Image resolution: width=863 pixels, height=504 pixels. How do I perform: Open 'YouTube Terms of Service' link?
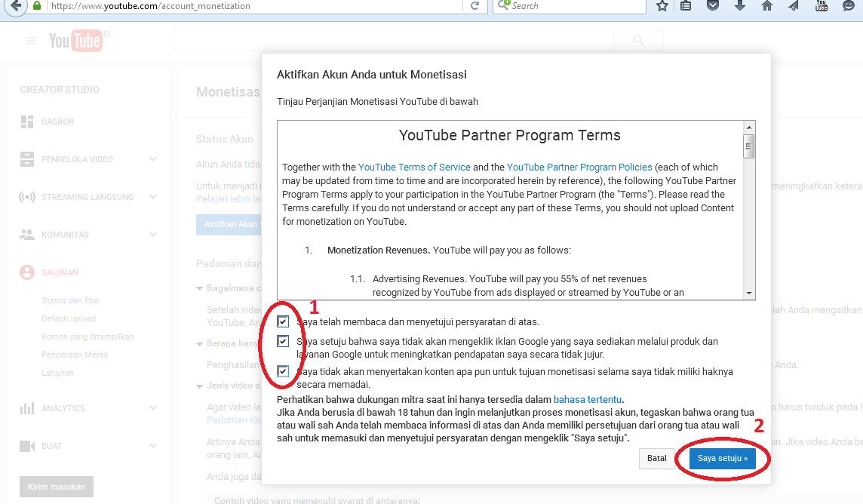point(414,167)
